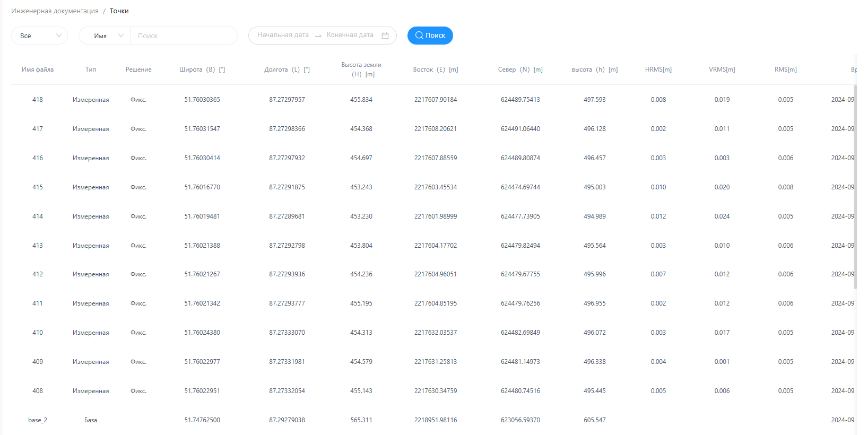Image resolution: width=868 pixels, height=435 pixels.
Task: Select point name '412'
Action: (38, 274)
